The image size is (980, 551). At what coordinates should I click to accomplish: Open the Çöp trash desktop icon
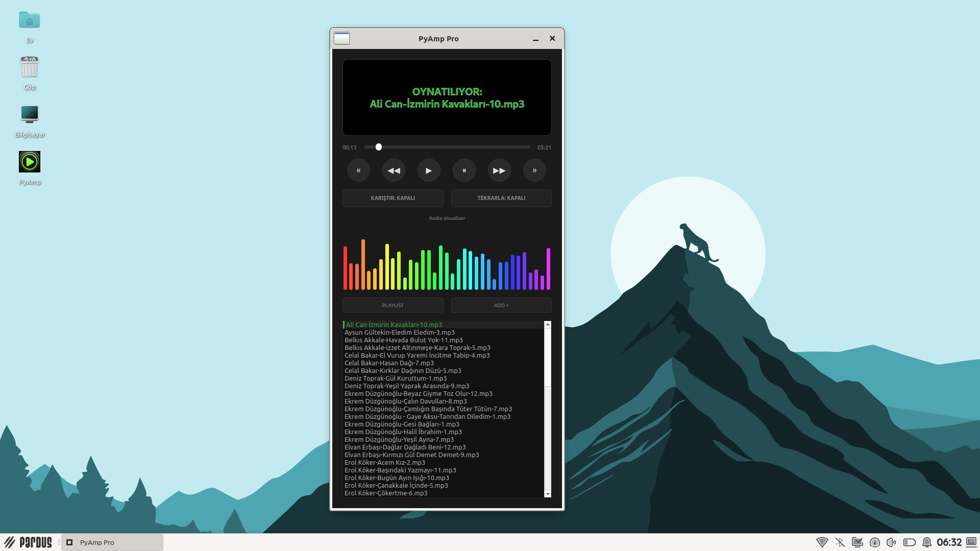[x=30, y=68]
